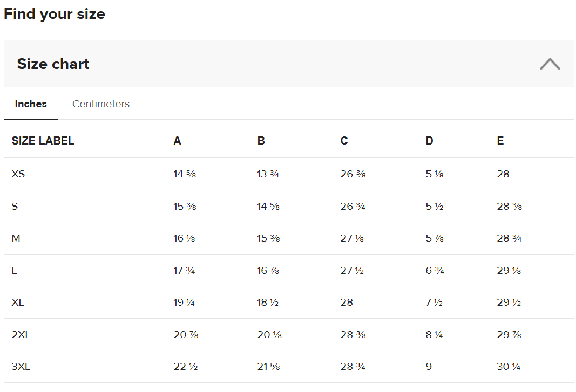Click the 3XL measurement E value 30 ¼
The width and height of the screenshot is (576, 392).
pyautogui.click(x=509, y=367)
